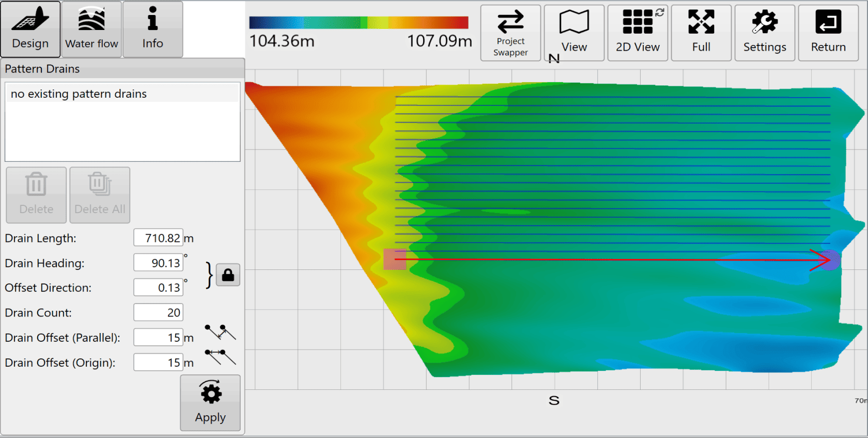Open the Project Swapper
The image size is (868, 438).
click(x=510, y=33)
